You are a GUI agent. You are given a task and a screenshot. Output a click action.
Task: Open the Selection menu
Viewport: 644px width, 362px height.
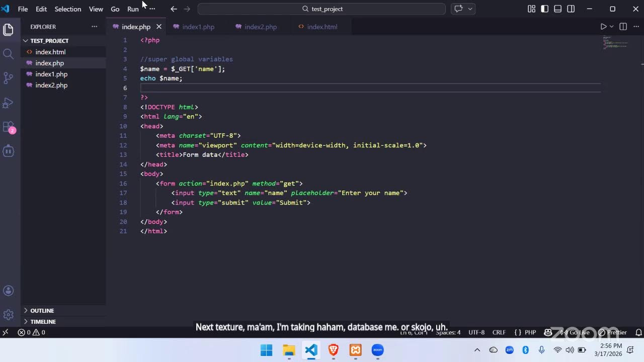pos(68,9)
